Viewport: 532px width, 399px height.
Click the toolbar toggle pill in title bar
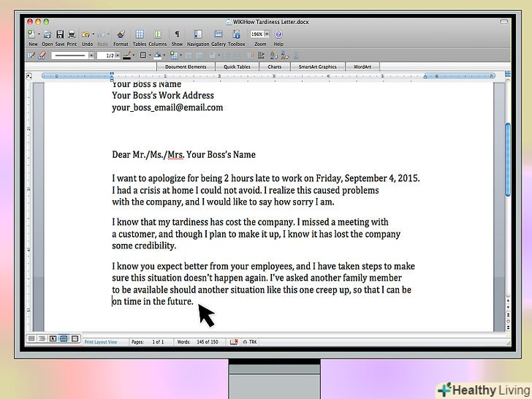(x=503, y=22)
